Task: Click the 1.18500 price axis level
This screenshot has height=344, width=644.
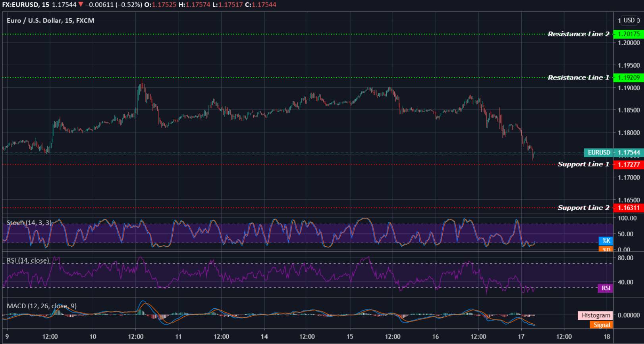Action: click(629, 110)
